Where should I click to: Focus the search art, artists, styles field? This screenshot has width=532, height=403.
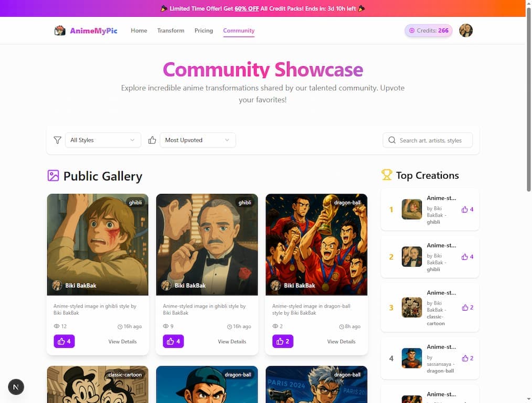[x=428, y=140]
